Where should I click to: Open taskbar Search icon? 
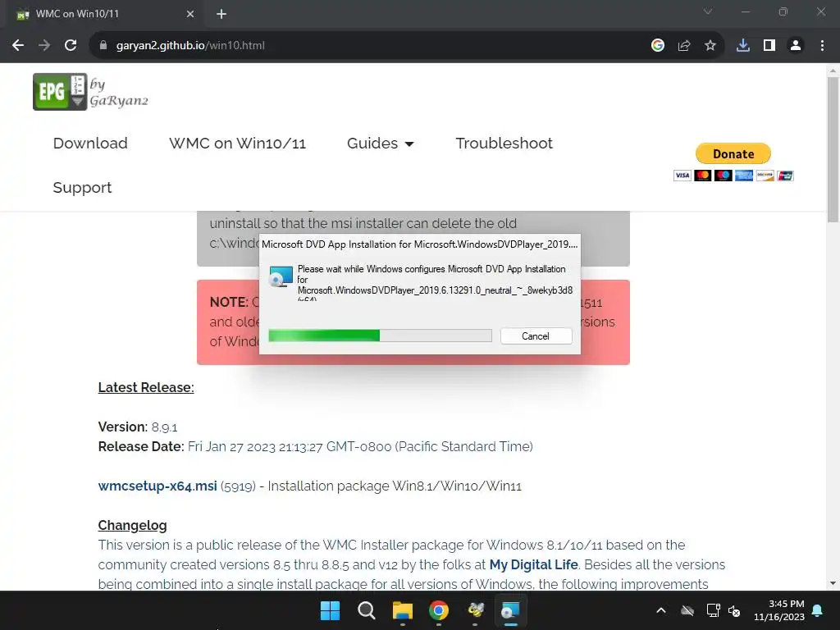point(367,610)
